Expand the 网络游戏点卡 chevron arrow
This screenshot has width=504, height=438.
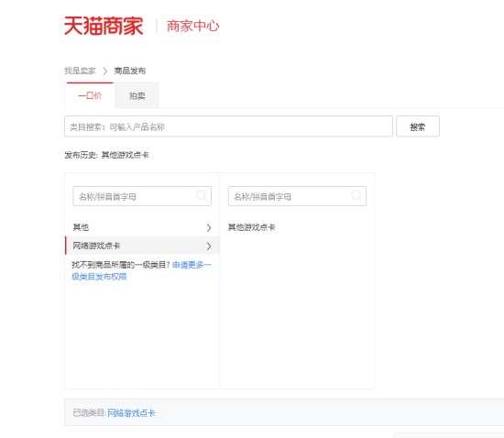point(209,246)
